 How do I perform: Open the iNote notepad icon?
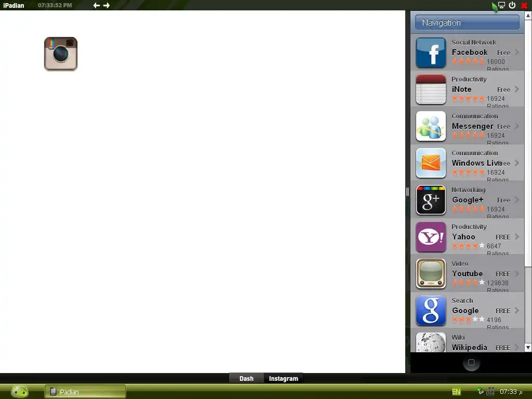(431, 89)
